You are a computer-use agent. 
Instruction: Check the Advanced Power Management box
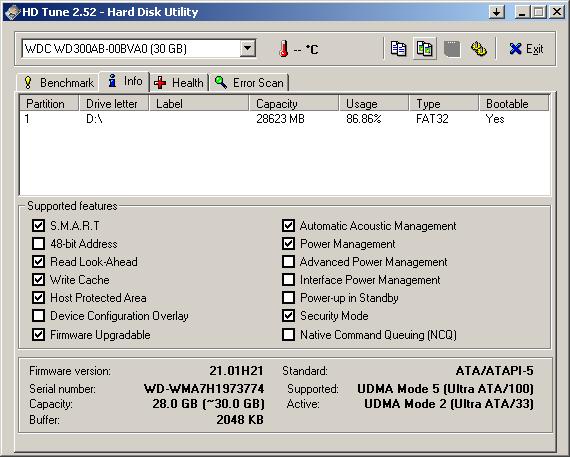tap(288, 262)
